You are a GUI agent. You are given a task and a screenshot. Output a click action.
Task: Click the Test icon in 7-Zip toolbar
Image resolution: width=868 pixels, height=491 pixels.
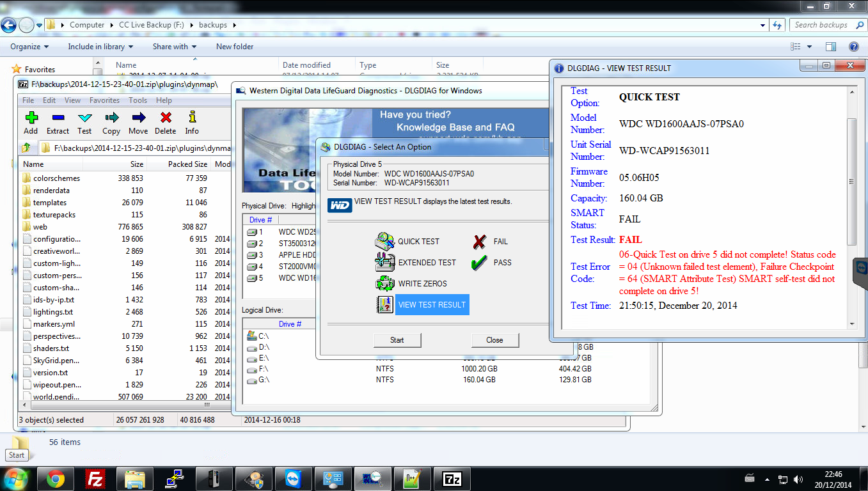pyautogui.click(x=84, y=118)
